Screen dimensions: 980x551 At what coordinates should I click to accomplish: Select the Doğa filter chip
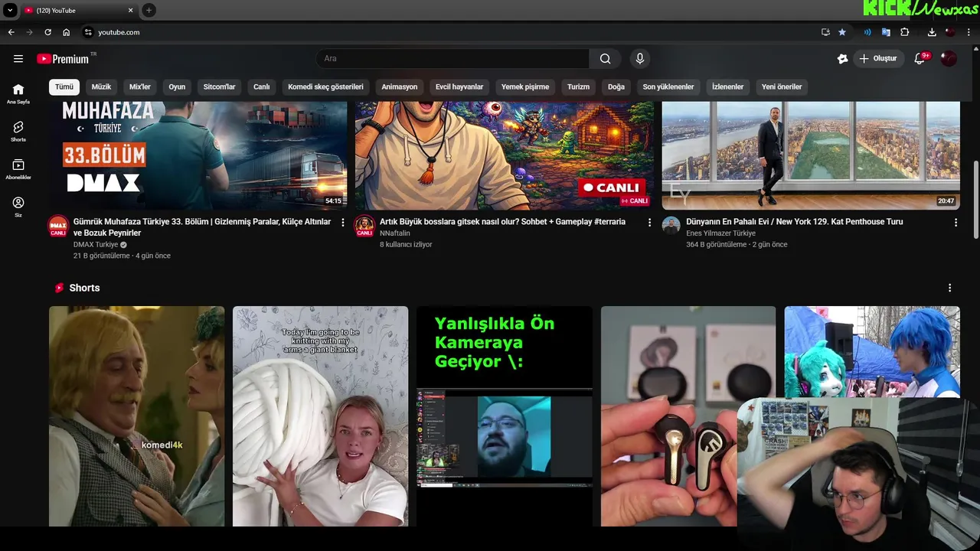[616, 86]
